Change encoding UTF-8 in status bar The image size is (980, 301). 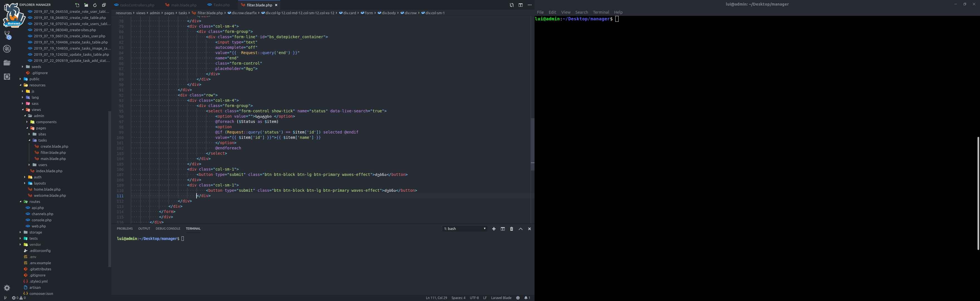pos(474,298)
